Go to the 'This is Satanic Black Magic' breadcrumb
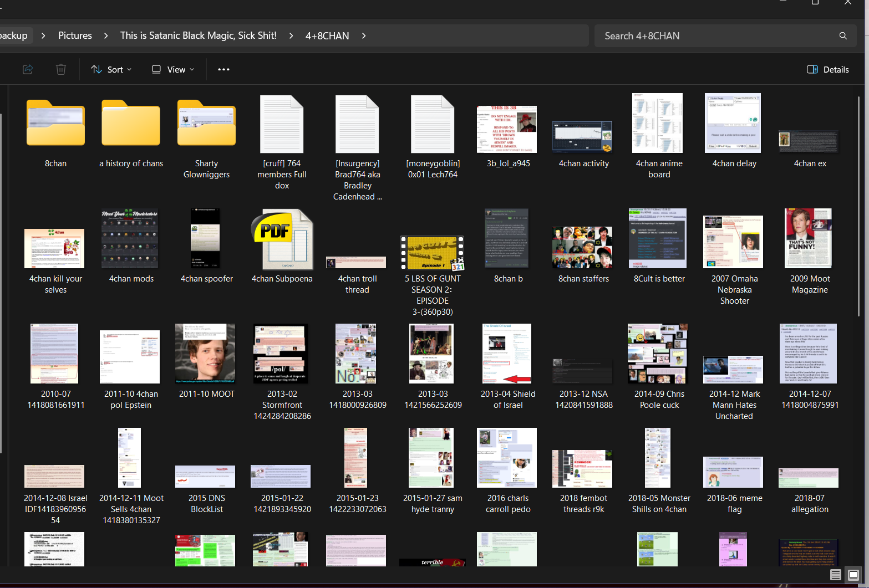869x588 pixels. pos(199,35)
